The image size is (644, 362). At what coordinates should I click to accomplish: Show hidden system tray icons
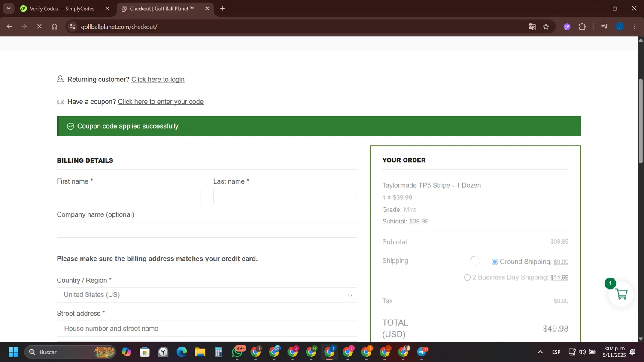[540, 352]
